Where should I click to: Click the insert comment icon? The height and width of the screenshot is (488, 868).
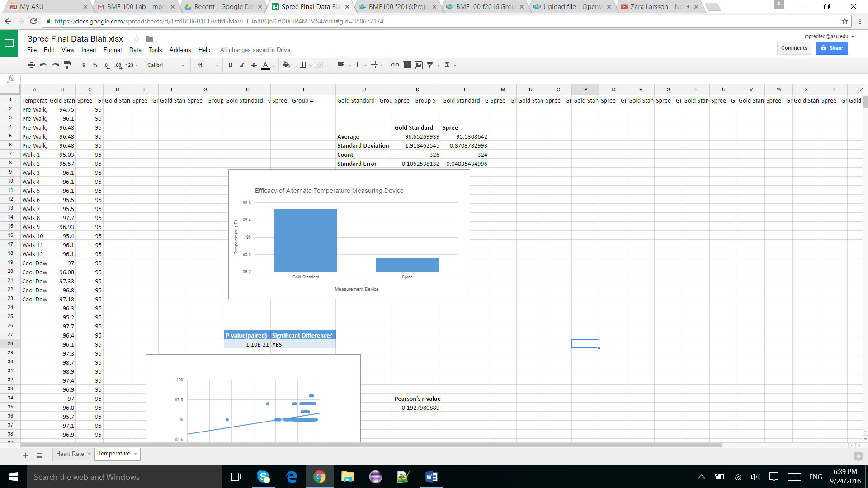tap(407, 65)
